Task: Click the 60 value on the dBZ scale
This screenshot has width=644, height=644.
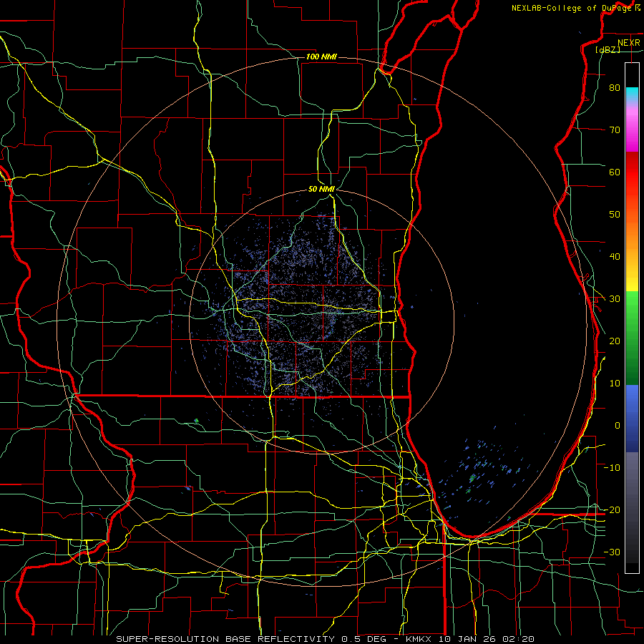Action: coord(615,172)
